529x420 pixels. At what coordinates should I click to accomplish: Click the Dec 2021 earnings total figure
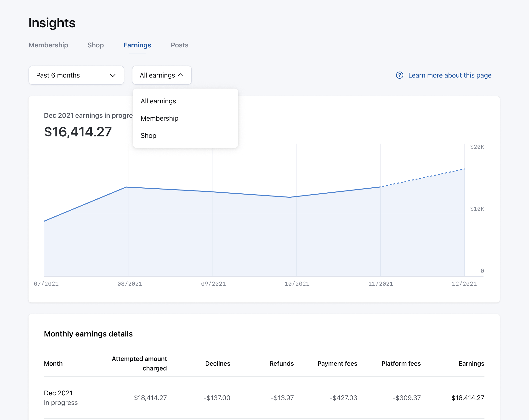click(x=78, y=132)
